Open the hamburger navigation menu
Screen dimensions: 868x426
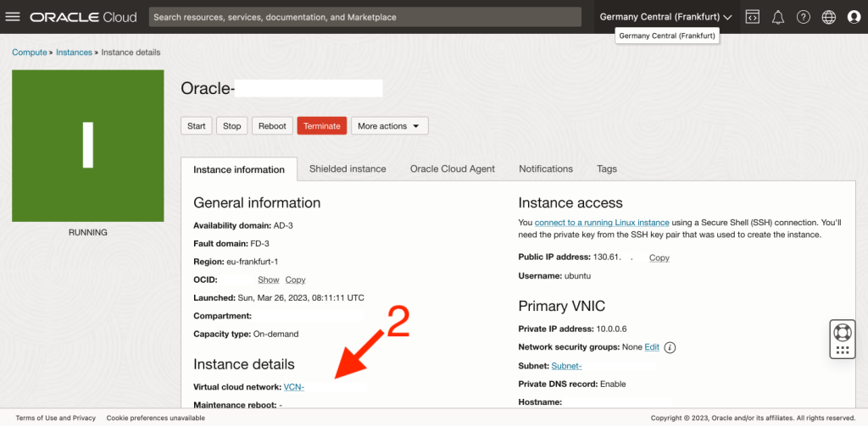tap(14, 17)
